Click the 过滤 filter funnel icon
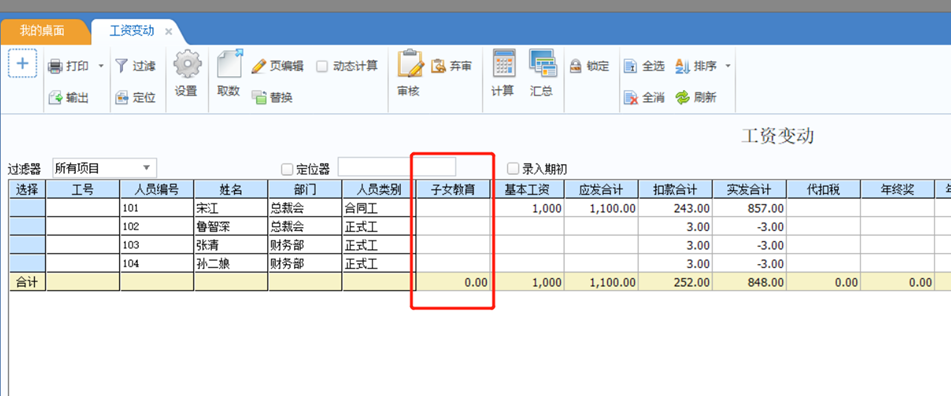The height and width of the screenshot is (396, 951). 121,65
